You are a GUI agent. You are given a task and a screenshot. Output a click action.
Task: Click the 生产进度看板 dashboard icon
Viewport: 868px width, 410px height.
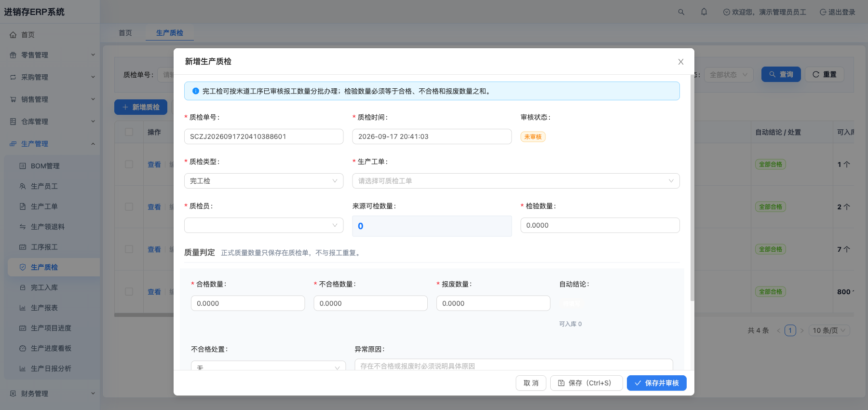click(23, 348)
